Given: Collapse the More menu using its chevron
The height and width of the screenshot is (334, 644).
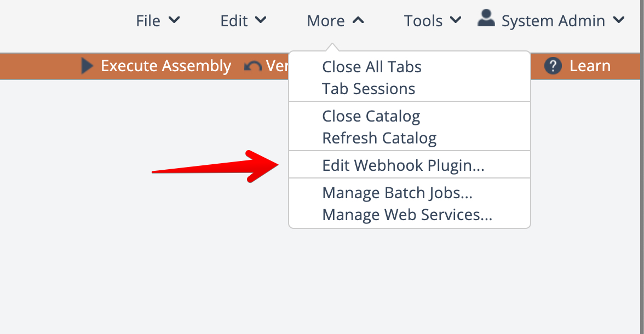Looking at the screenshot, I should [358, 21].
